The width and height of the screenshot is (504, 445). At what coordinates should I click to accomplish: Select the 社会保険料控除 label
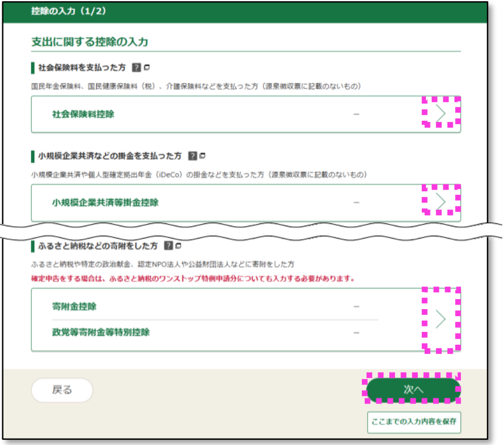pyautogui.click(x=83, y=114)
